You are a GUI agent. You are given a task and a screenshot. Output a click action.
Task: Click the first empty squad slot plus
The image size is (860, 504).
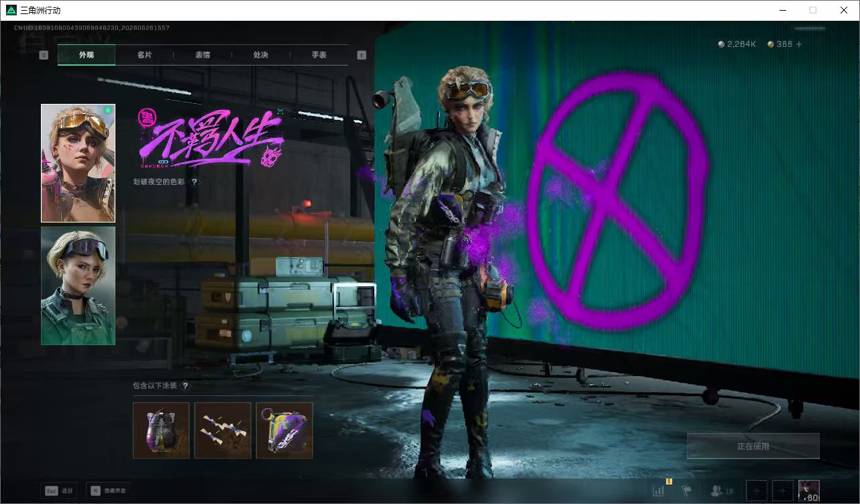point(757,491)
